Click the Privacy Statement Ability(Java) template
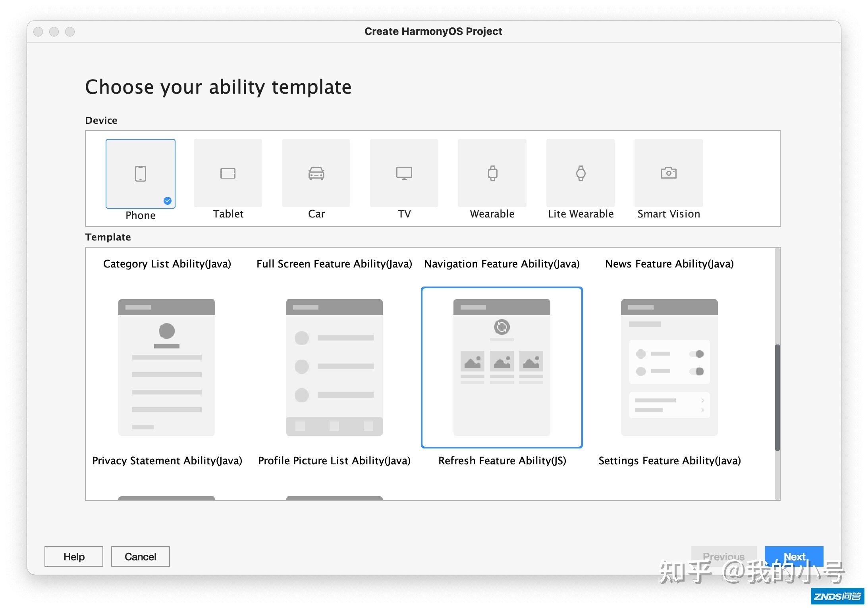868x608 pixels. pyautogui.click(x=166, y=369)
